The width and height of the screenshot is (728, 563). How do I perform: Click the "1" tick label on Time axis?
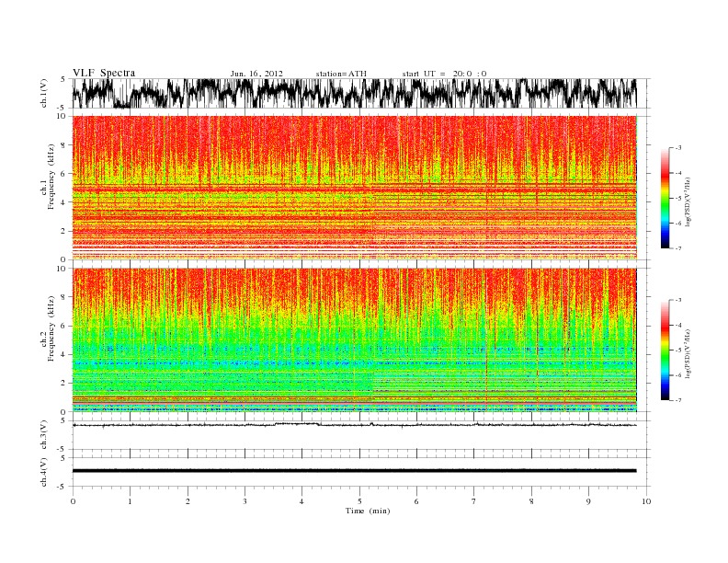click(130, 501)
